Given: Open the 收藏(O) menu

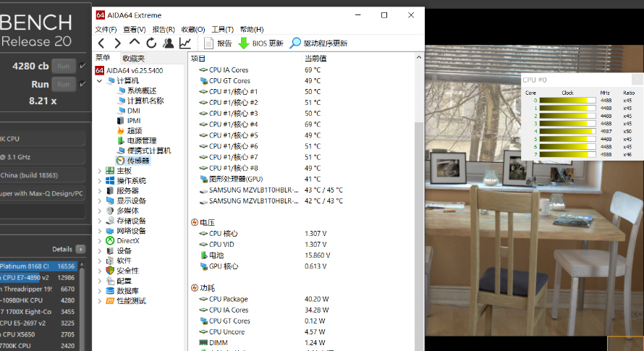Looking at the screenshot, I should (193, 29).
